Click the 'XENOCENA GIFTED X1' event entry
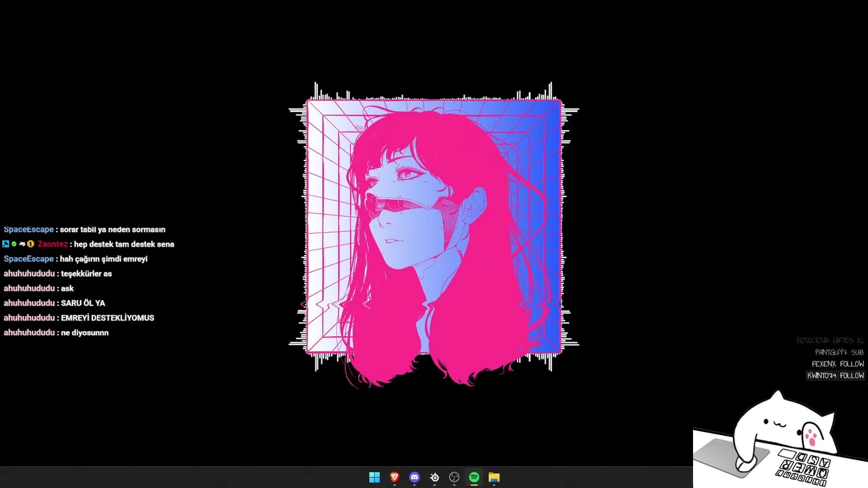This screenshot has width=868, height=488. (x=829, y=341)
